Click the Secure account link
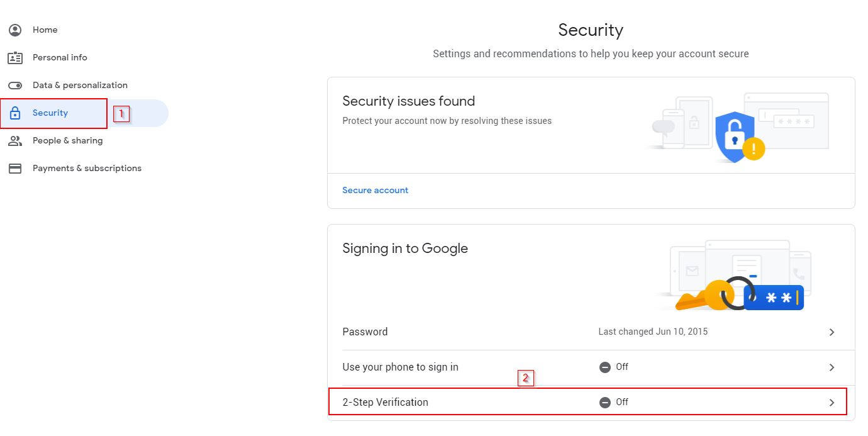This screenshot has height=436, width=868. click(x=375, y=190)
